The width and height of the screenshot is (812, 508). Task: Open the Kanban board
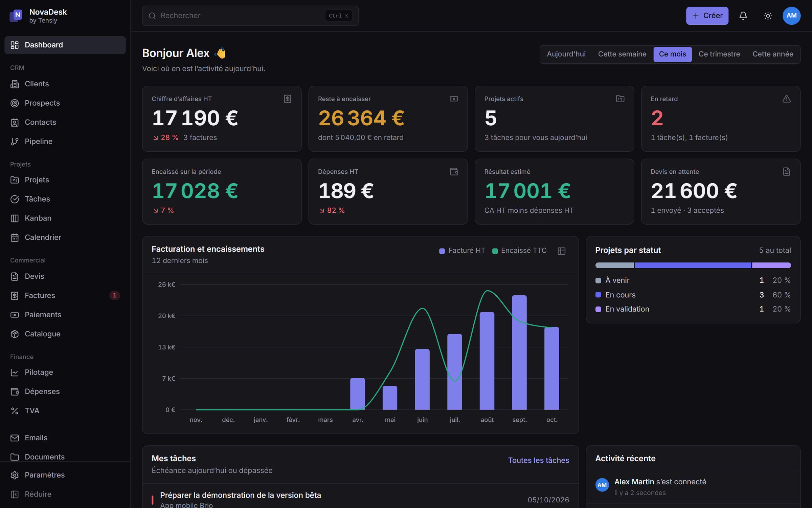(65, 218)
